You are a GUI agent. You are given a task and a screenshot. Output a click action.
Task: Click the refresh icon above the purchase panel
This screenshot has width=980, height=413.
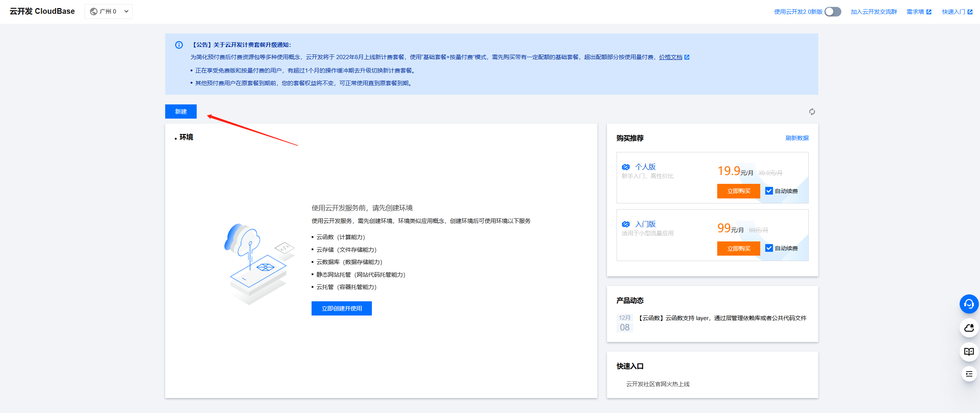(812, 112)
